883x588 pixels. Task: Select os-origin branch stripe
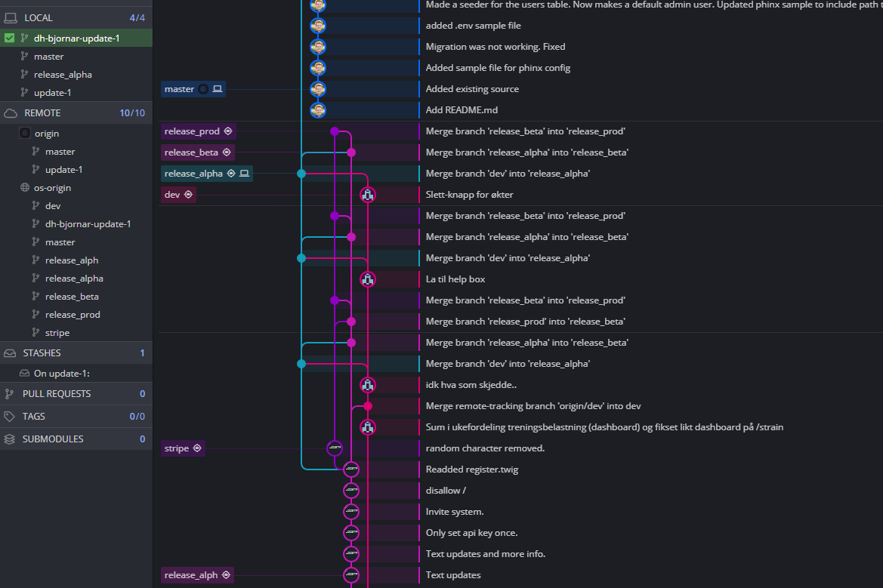coord(76,333)
